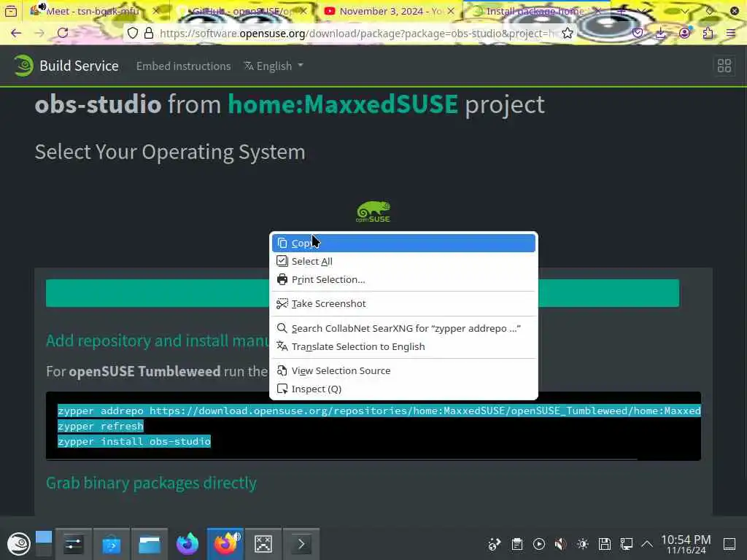
Task: Open the Firefox account icon
Action: tap(684, 33)
